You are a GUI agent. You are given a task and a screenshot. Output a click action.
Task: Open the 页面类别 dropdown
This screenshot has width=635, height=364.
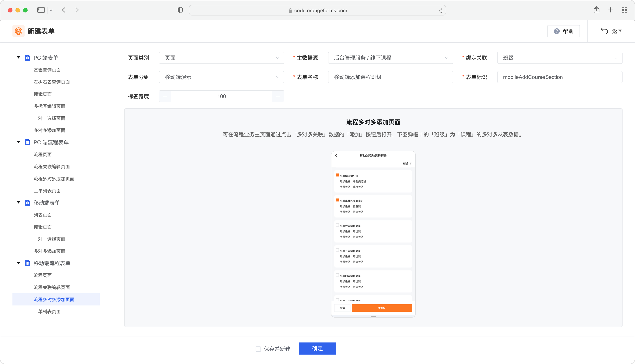221,58
